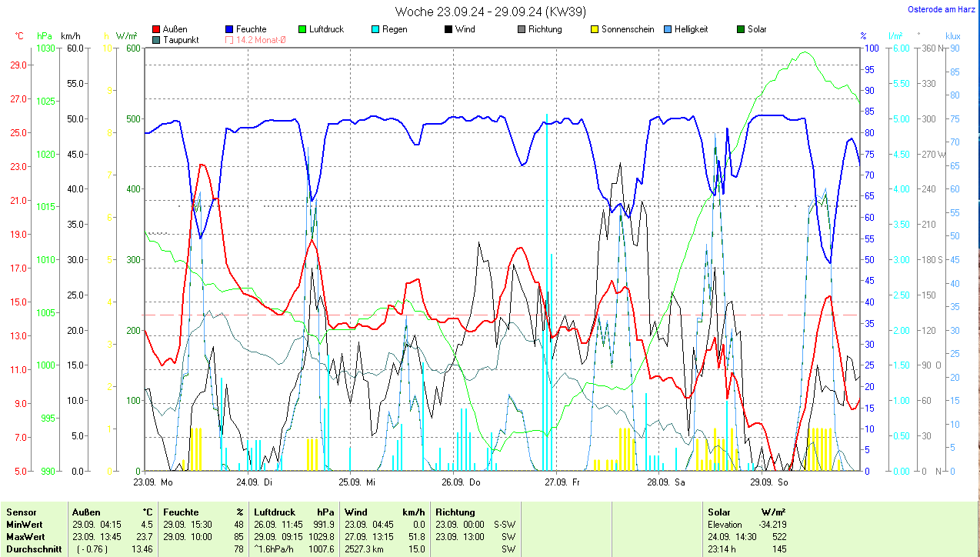Click the yellow Sonnenschein legend swatch
The image size is (980, 557).
[x=595, y=29]
